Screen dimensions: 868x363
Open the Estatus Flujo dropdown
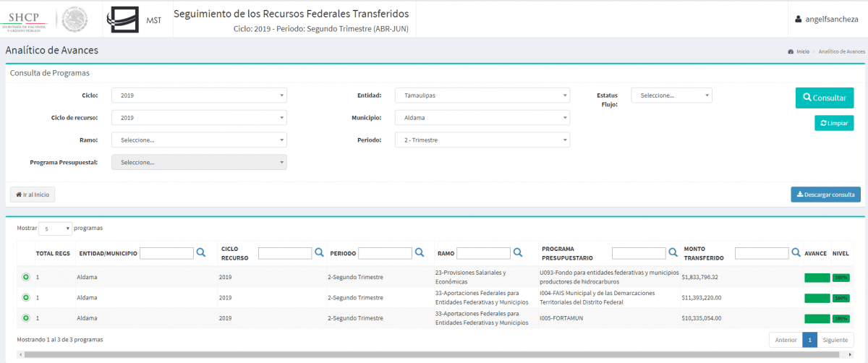tap(671, 95)
